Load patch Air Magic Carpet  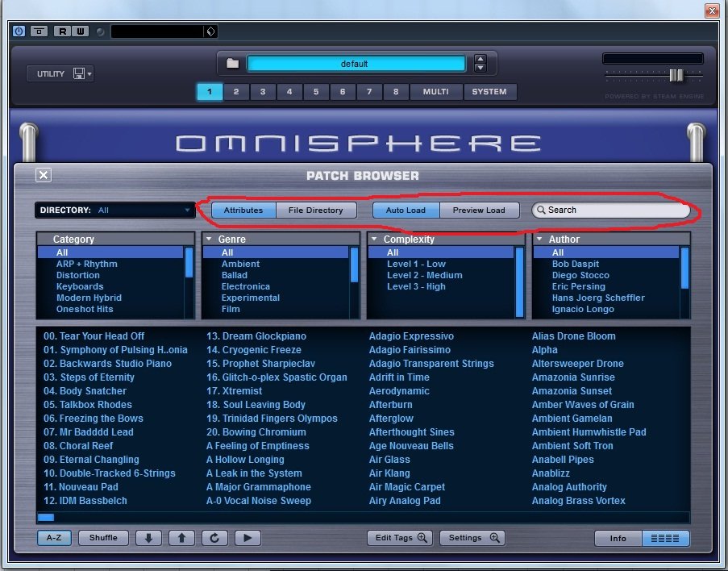pos(407,487)
